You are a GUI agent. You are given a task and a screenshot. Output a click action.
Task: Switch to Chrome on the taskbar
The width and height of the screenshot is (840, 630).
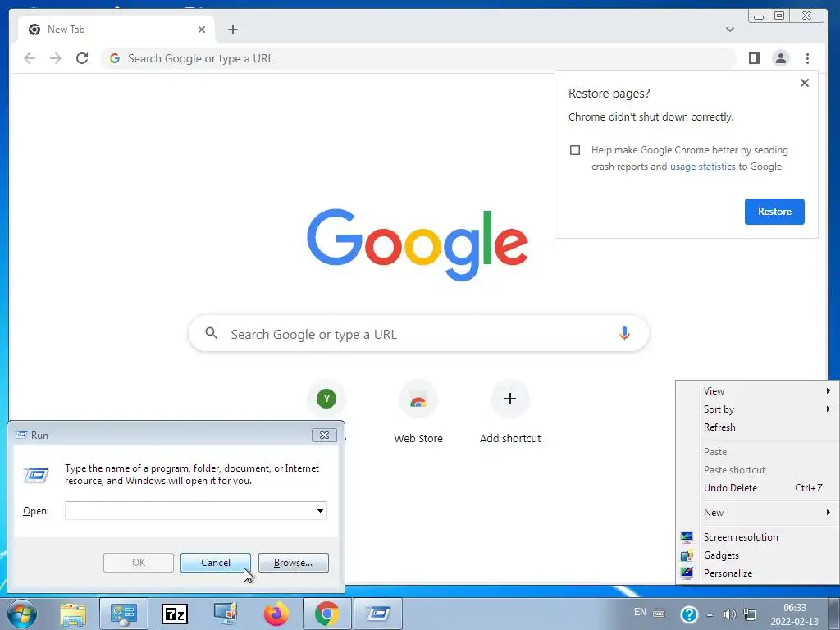coord(326,614)
